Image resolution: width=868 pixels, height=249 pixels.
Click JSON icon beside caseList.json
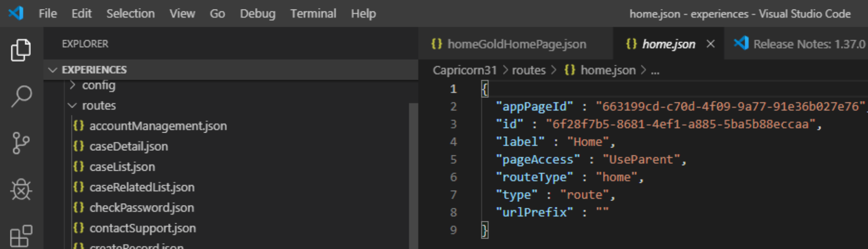[x=79, y=166]
